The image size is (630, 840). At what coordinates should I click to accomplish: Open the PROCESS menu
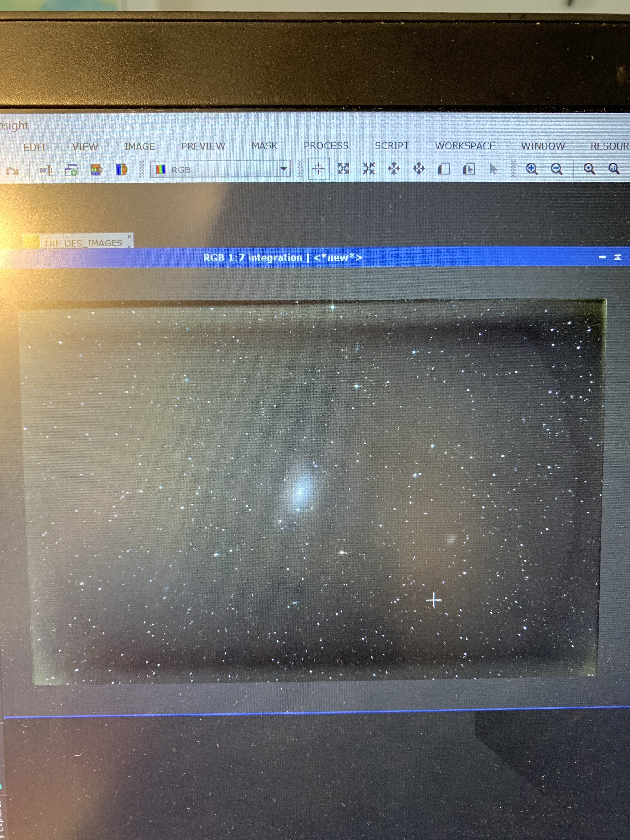pos(326,146)
